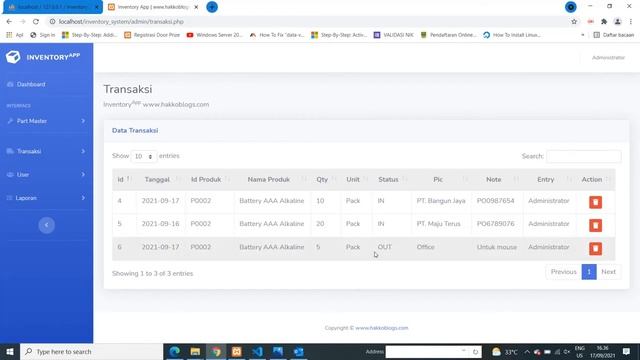The height and width of the screenshot is (360, 640).
Task: Click the taskbar Address input field
Action: click(x=427, y=351)
